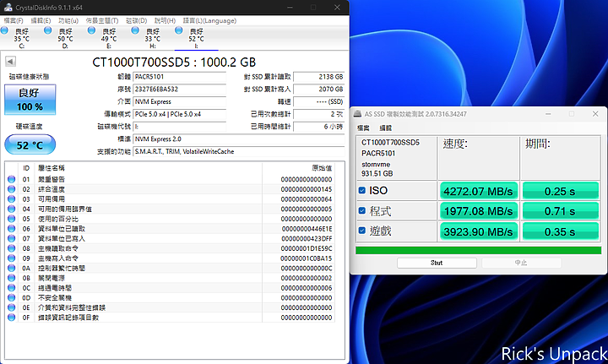This screenshot has width=608, height=364.
Task: Click the ID column header
Action: click(26, 168)
